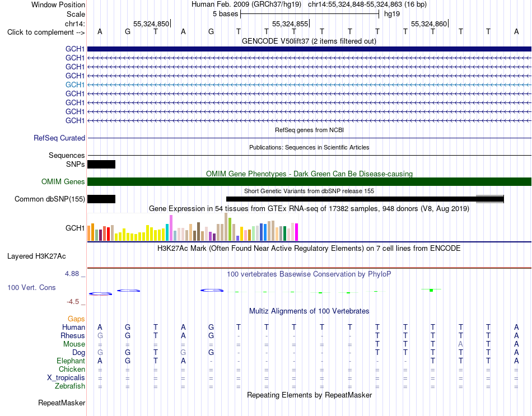Click the 'Sequences' track label

(67, 156)
